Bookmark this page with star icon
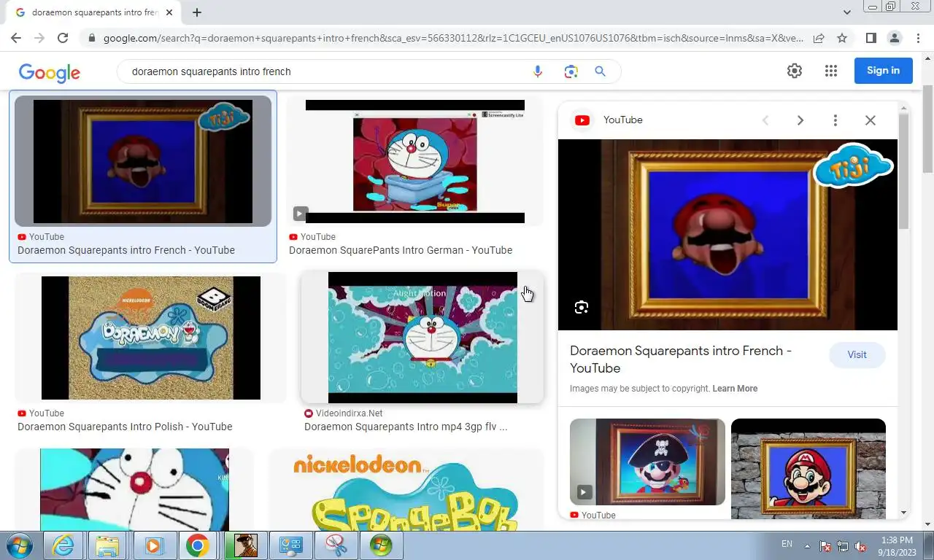Viewport: 934px width, 560px height. pyautogui.click(x=842, y=38)
